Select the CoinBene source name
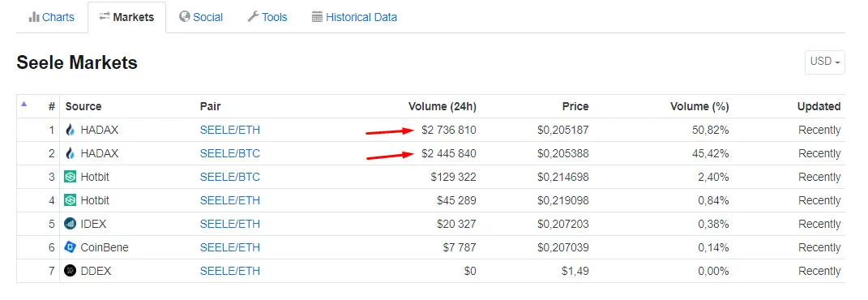Viewport: 868px width, 300px height. click(105, 247)
